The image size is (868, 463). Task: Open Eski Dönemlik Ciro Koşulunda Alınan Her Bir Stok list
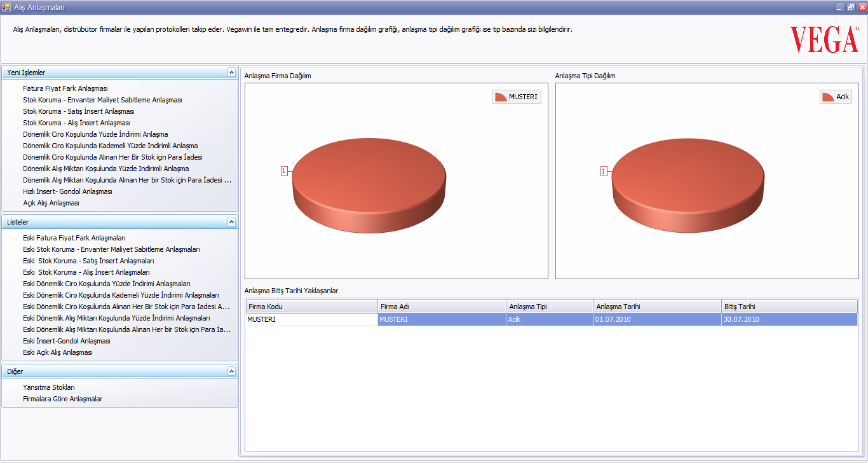click(127, 307)
